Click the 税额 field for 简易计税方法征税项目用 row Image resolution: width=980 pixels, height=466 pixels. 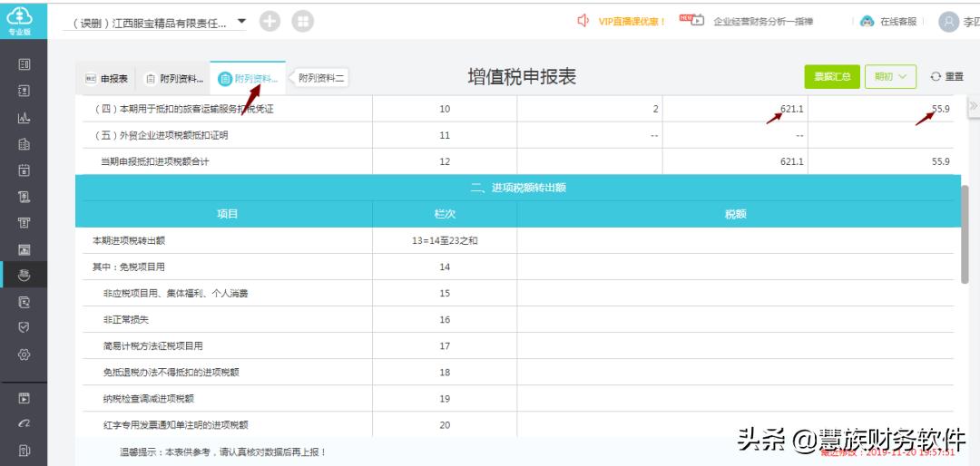[736, 345]
